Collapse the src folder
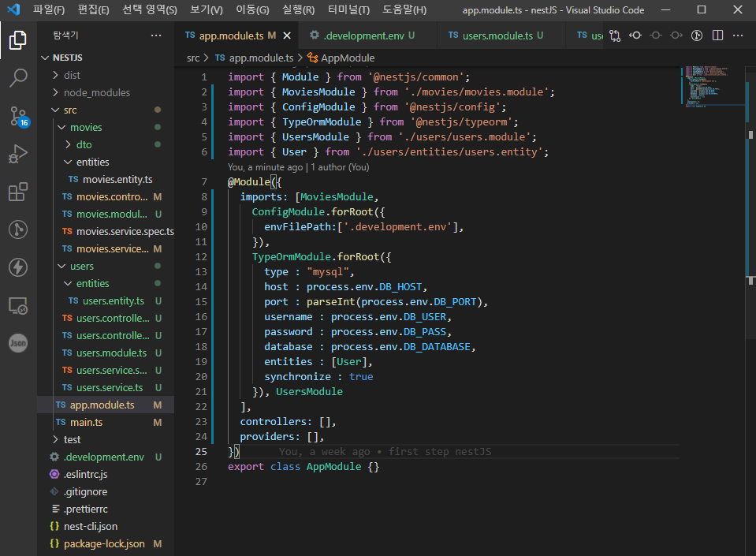This screenshot has width=756, height=556. (x=106, y=110)
